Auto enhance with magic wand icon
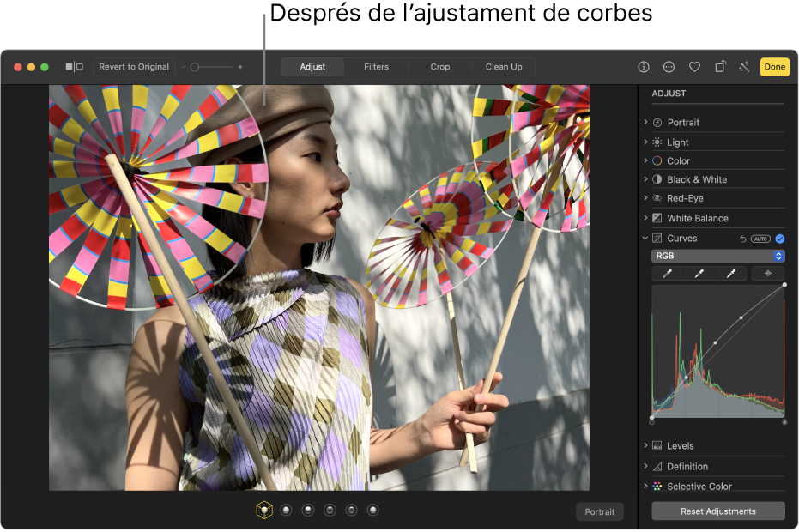799x532 pixels. tap(744, 67)
